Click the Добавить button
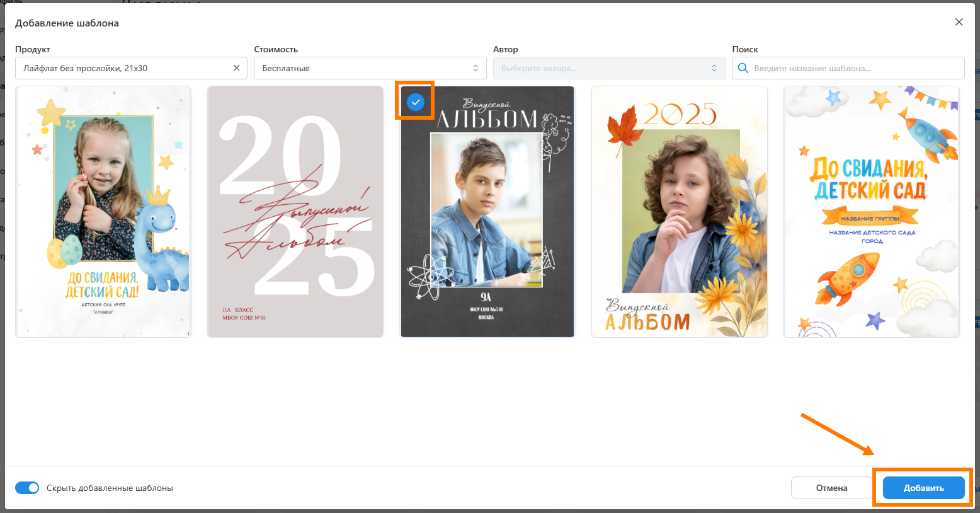 [x=923, y=488]
